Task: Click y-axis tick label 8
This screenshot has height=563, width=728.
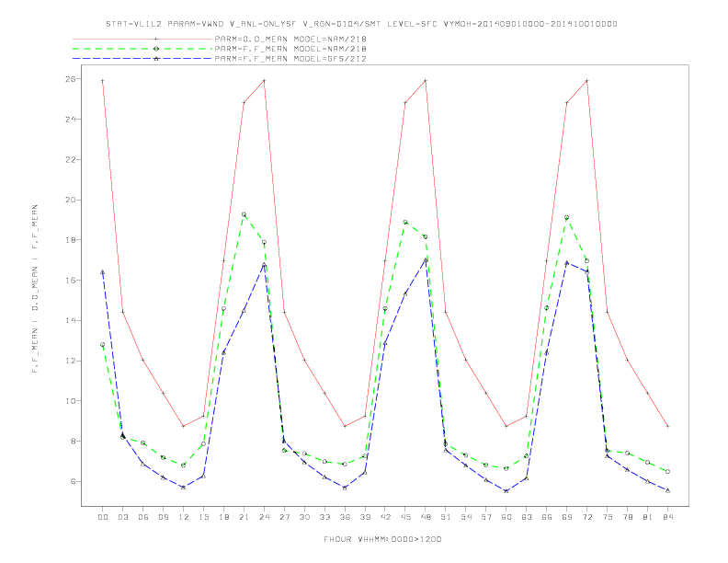Action: pos(73,442)
